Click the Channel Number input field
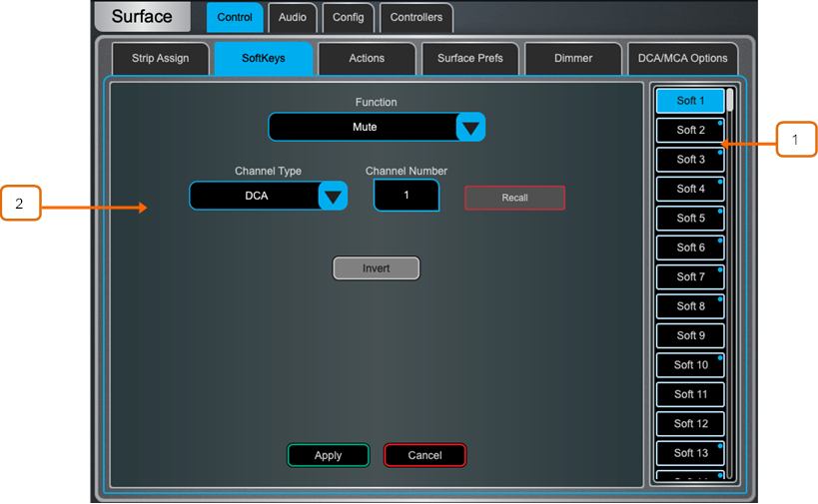This screenshot has width=818, height=504. click(406, 196)
